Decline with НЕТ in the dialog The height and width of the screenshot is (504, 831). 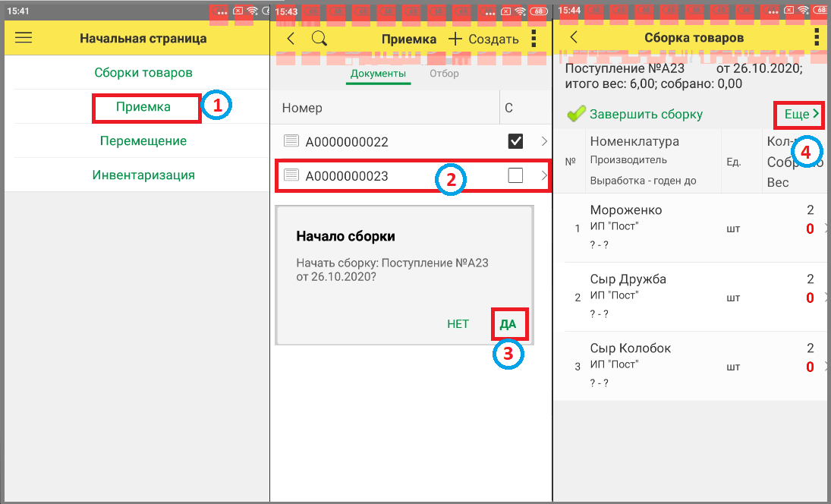458,324
